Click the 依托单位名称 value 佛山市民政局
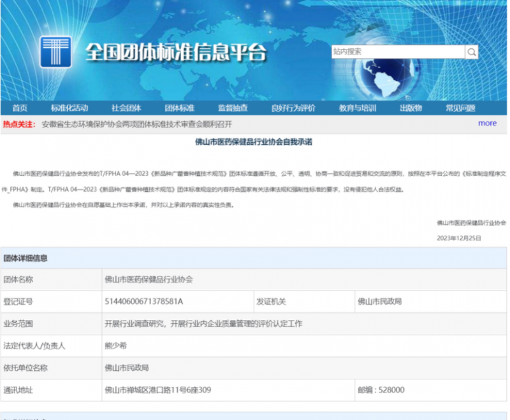 click(126, 368)
